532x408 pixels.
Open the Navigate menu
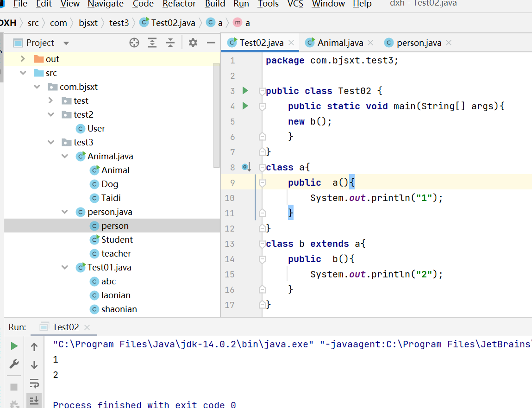[x=106, y=4]
